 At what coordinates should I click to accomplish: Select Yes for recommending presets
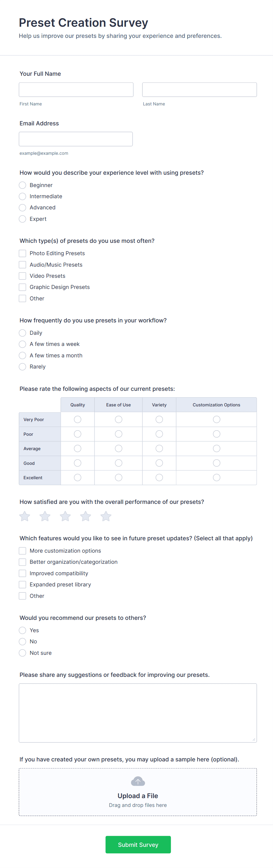click(22, 630)
